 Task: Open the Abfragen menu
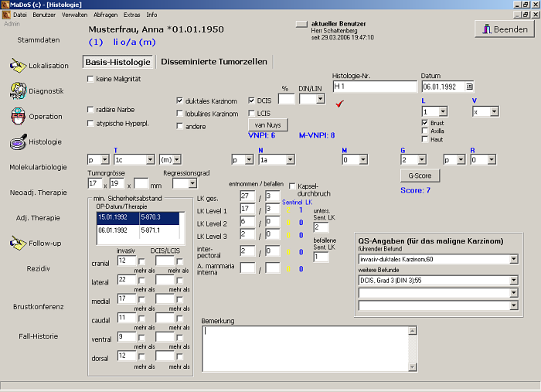(x=105, y=15)
